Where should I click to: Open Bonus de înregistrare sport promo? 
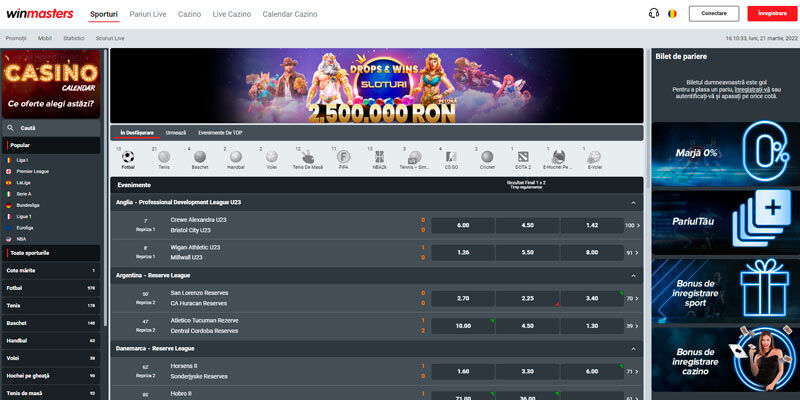point(726,291)
